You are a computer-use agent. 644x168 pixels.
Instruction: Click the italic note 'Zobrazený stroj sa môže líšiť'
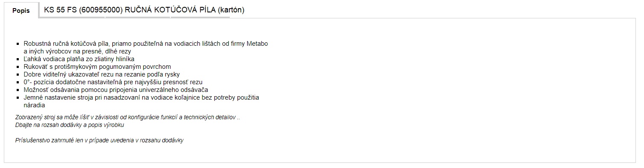click(x=127, y=117)
